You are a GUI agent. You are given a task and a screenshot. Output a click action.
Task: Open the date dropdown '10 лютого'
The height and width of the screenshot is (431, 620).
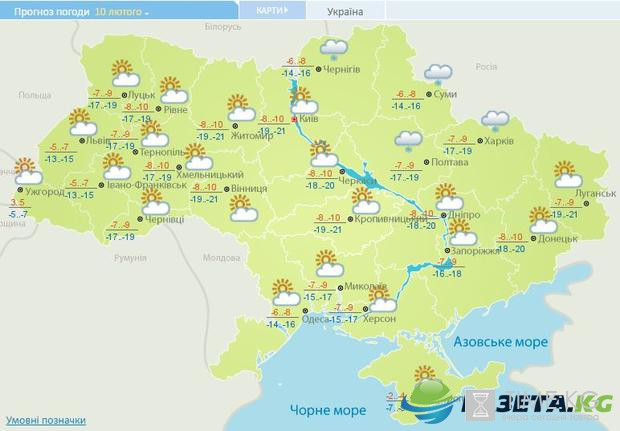point(121,12)
